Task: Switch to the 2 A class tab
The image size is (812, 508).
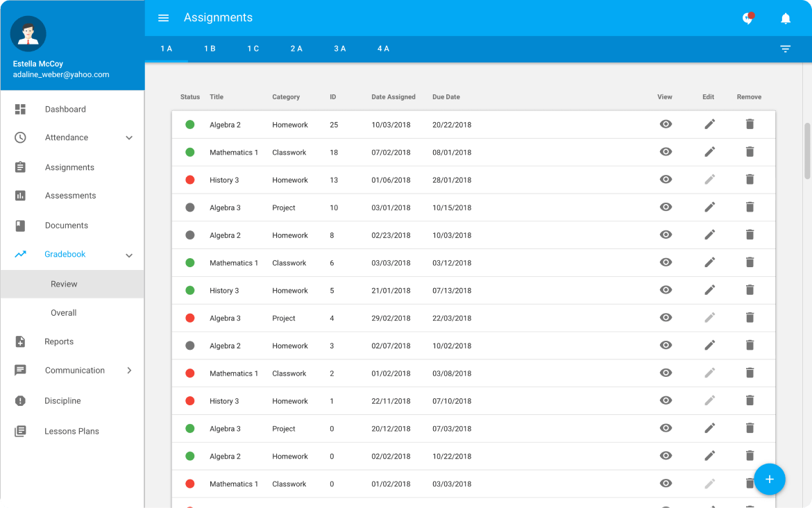Action: click(x=296, y=49)
